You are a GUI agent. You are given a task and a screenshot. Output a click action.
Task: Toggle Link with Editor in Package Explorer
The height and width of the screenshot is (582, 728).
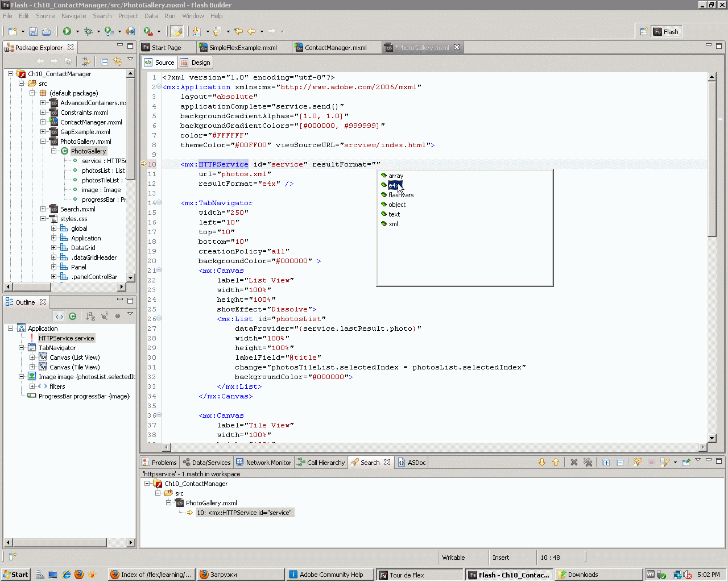[118, 61]
